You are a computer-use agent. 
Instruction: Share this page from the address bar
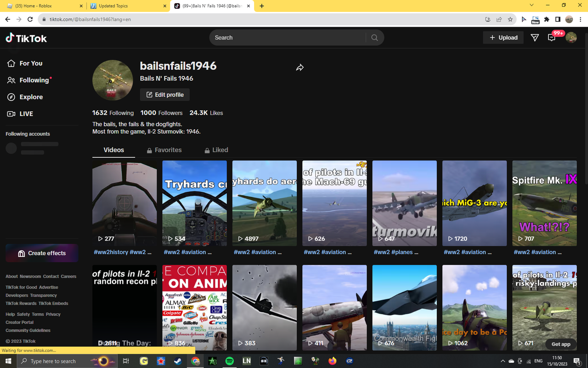click(x=499, y=19)
